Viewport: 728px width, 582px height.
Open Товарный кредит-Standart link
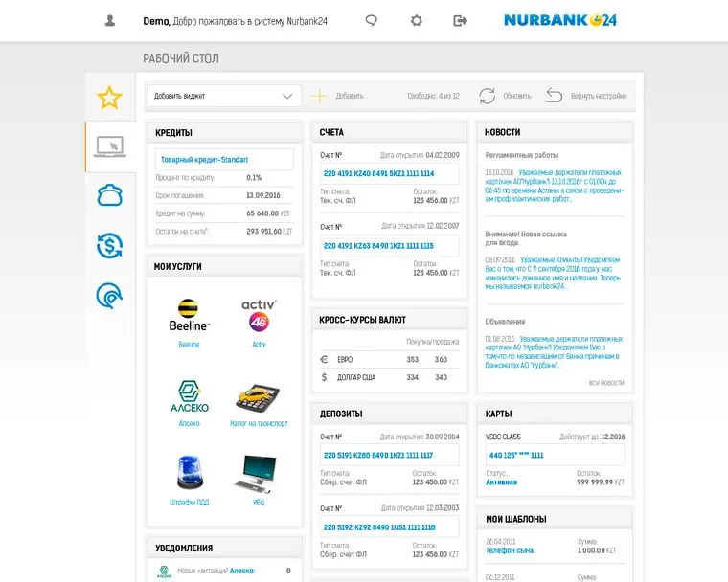pos(204,160)
